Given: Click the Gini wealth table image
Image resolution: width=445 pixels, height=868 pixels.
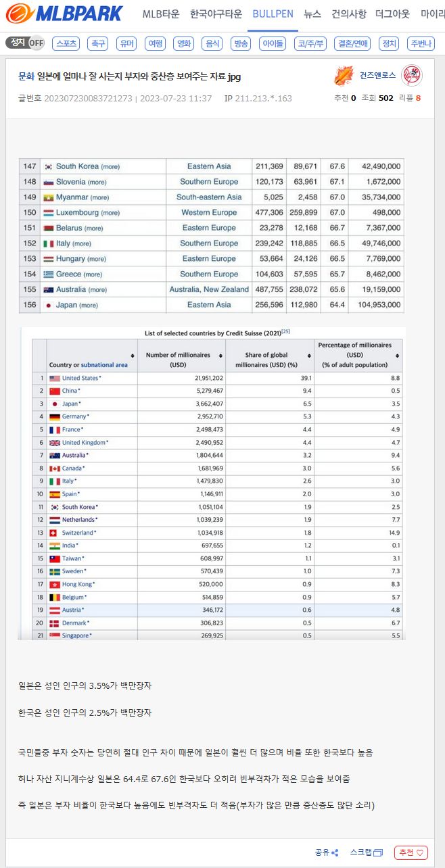Looking at the screenshot, I should [x=211, y=235].
